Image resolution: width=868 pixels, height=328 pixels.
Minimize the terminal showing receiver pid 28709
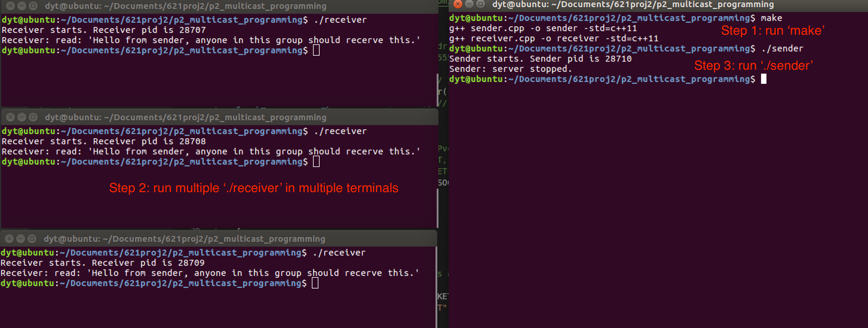point(21,239)
